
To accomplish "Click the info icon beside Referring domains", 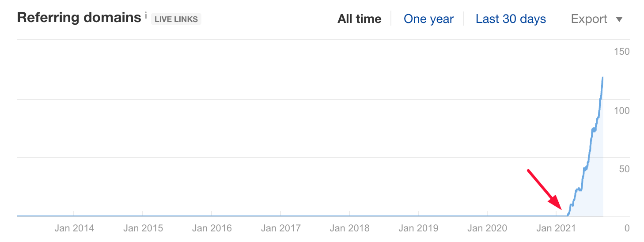I will [x=145, y=16].
